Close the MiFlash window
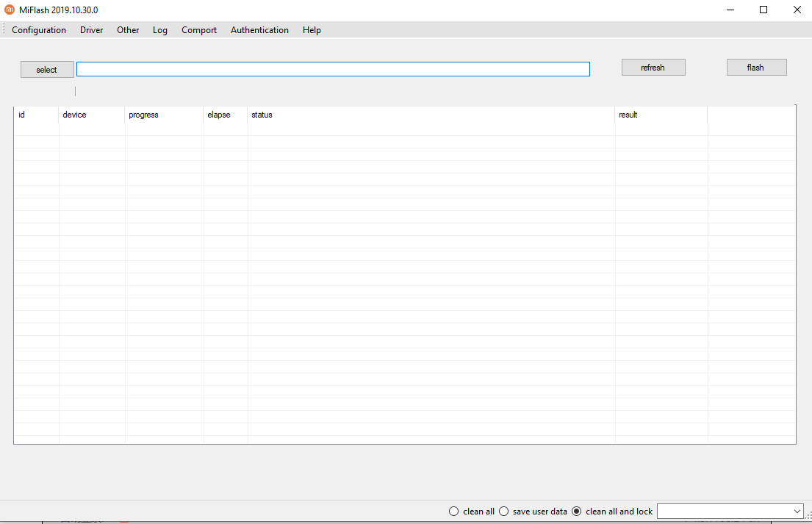The width and height of the screenshot is (812, 524). coord(797,10)
